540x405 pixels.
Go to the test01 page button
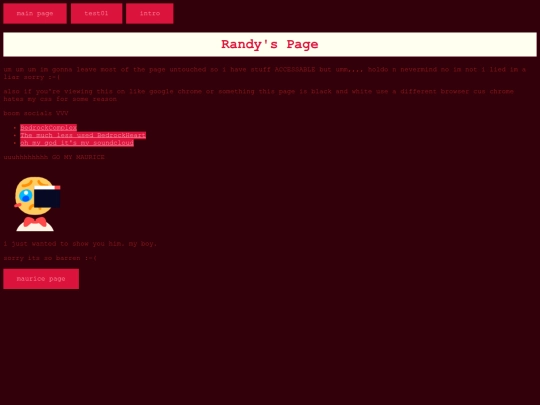coord(96,13)
